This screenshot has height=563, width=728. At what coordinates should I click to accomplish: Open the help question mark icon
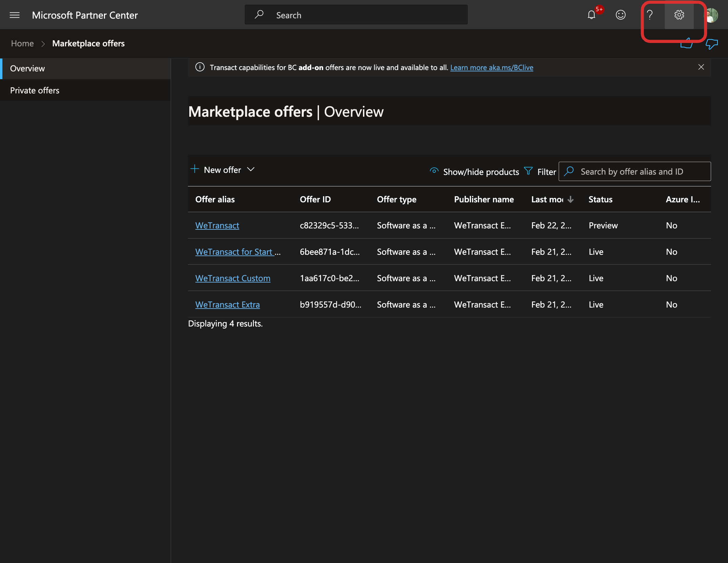click(649, 15)
